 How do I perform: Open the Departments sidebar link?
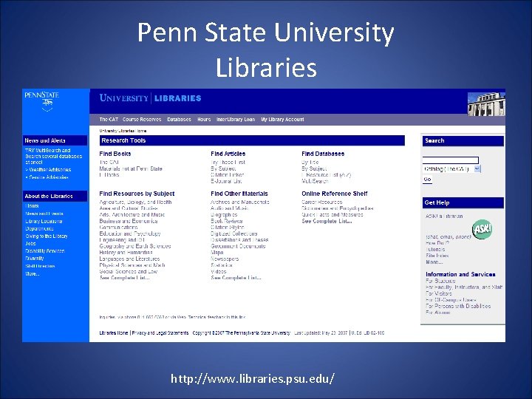[39, 228]
